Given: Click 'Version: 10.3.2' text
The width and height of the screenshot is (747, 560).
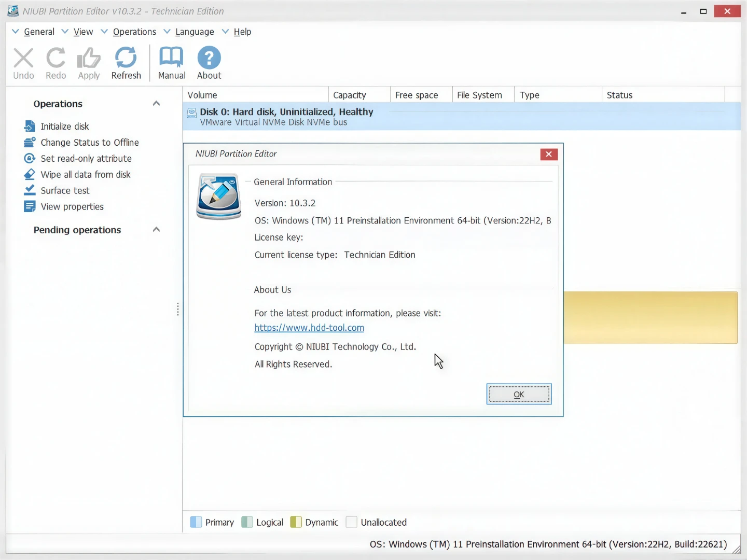Looking at the screenshot, I should click(x=285, y=203).
